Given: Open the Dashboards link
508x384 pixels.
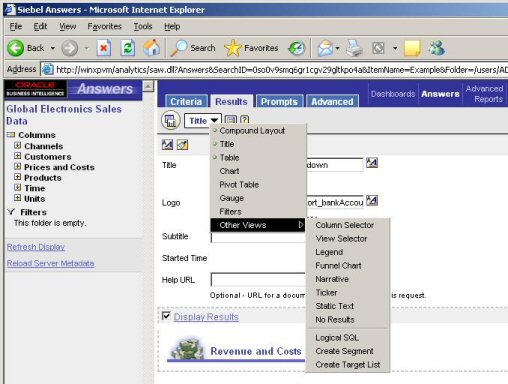Looking at the screenshot, I should [x=393, y=94].
